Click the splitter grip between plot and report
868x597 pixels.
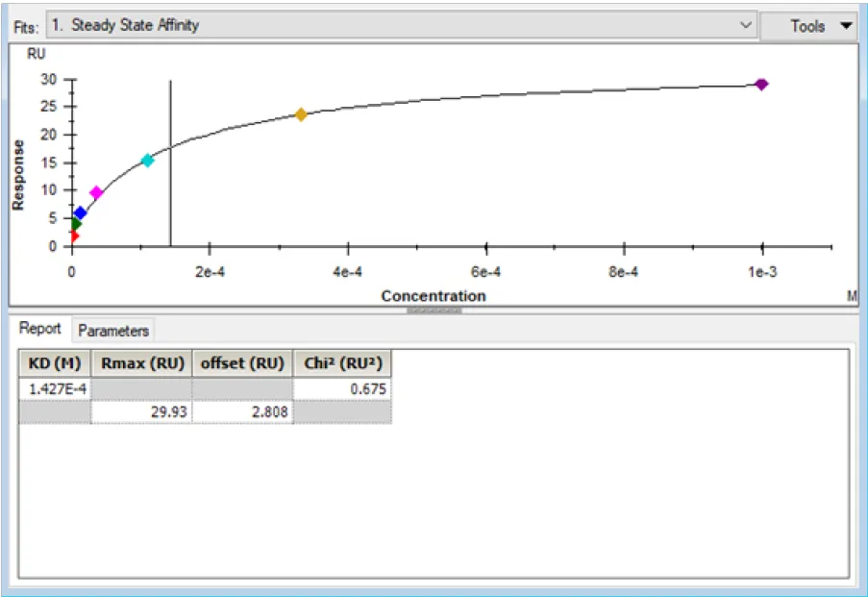point(434,311)
